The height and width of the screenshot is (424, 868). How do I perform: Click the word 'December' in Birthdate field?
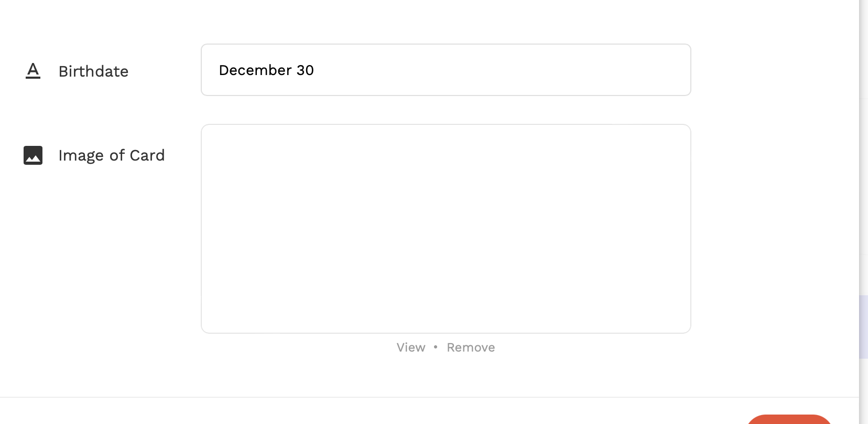255,70
